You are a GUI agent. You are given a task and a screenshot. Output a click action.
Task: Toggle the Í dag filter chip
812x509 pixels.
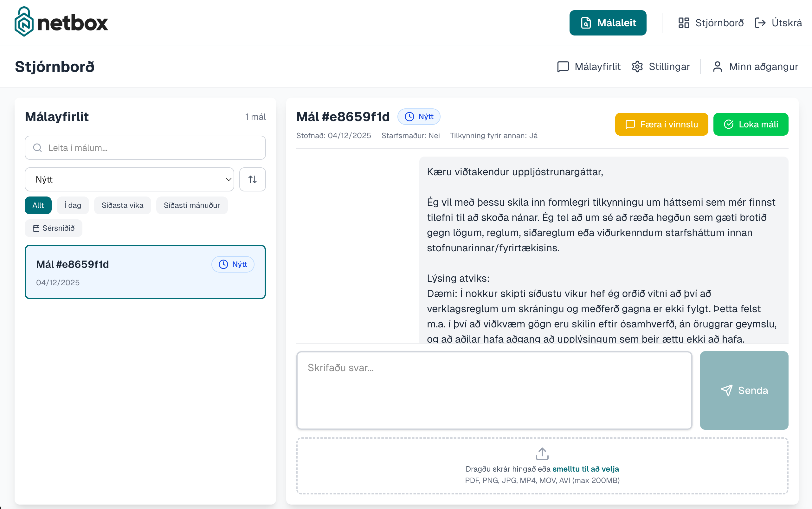(x=73, y=205)
